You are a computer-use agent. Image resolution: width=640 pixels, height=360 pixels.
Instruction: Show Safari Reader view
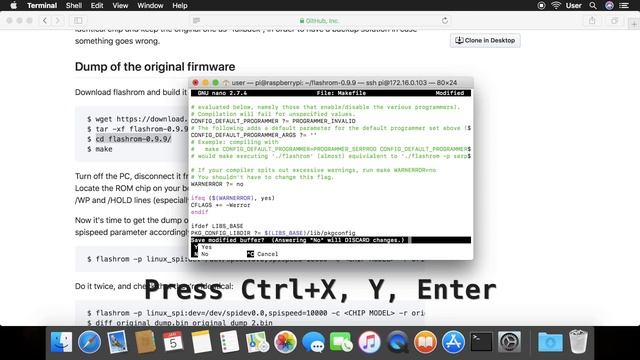[x=196, y=20]
